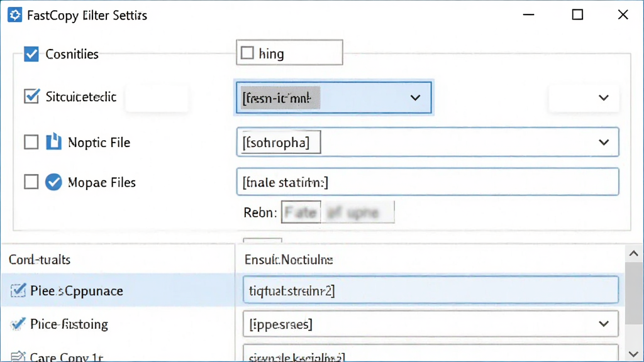Toggle the hing checkbox

[x=247, y=53]
